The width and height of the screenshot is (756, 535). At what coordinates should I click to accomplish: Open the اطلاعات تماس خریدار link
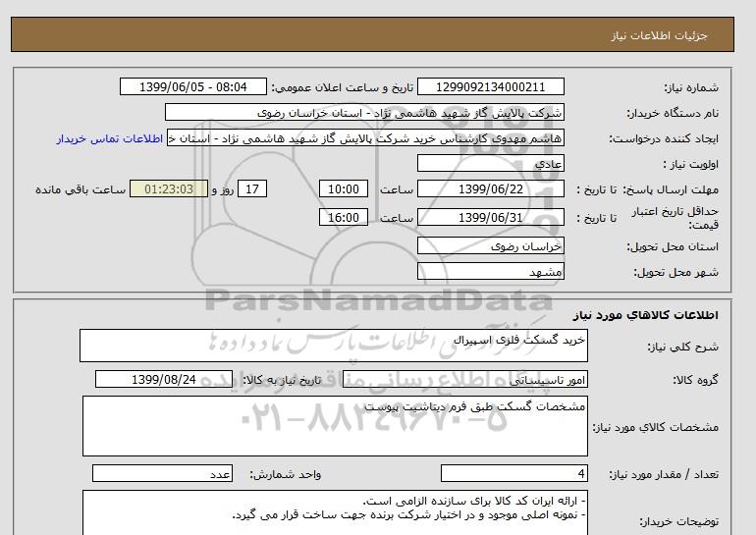pyautogui.click(x=109, y=138)
